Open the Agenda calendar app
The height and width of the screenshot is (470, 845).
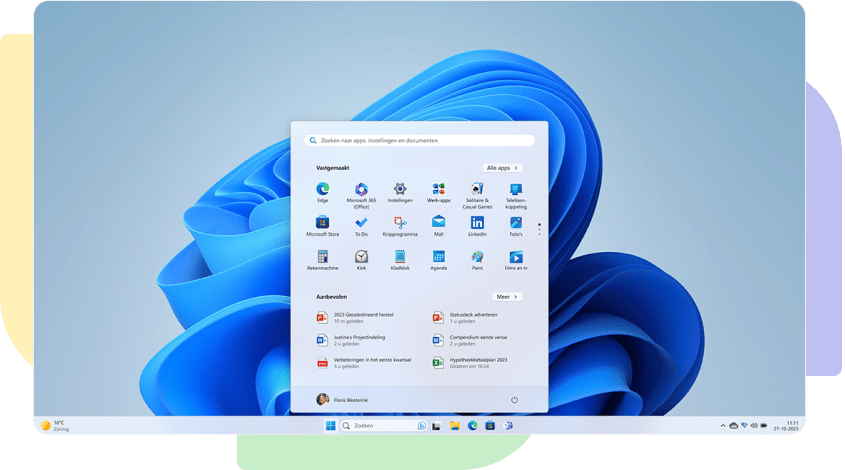coord(439,260)
